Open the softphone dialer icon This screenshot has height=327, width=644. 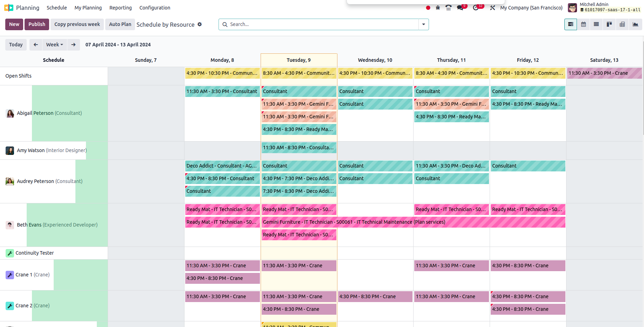(448, 7)
